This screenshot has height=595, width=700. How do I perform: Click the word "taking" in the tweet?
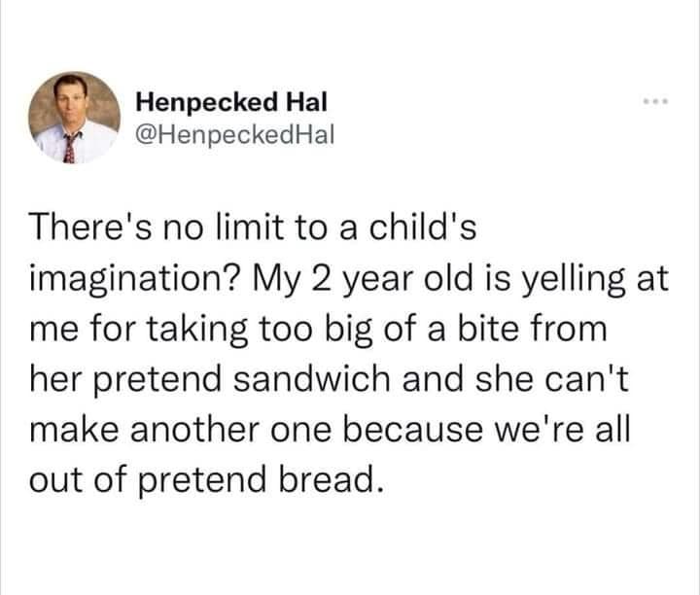(189, 329)
